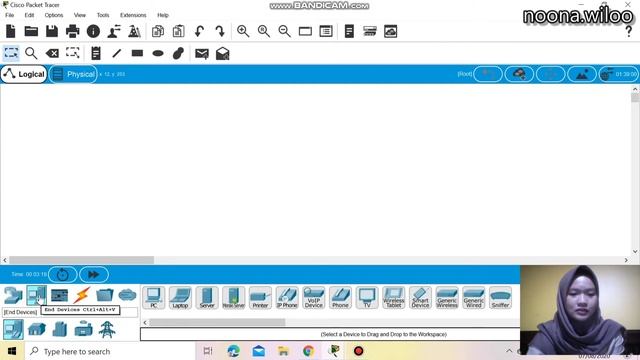Select Multiuser Connection cloud category
Screen dimensions: 640x360
click(x=127, y=295)
